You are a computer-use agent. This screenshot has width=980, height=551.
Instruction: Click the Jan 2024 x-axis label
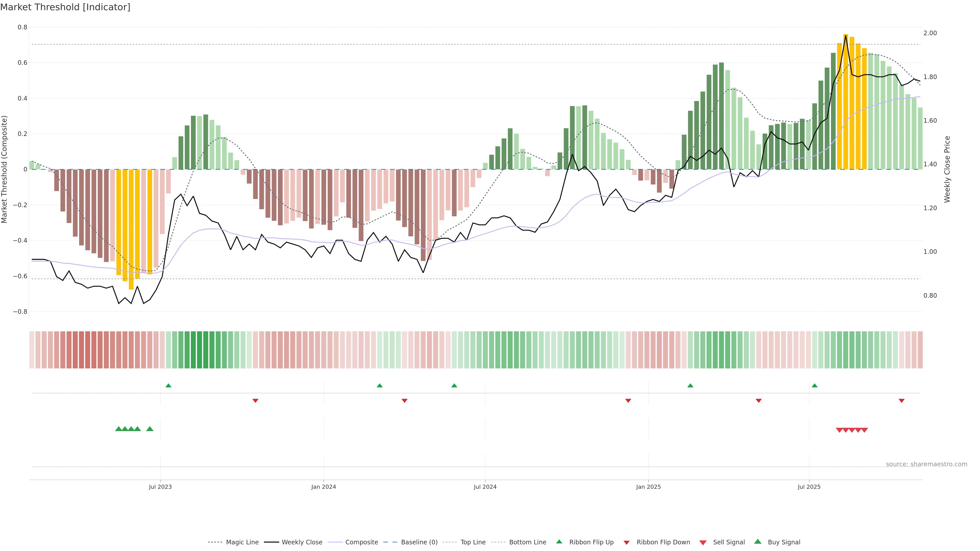point(323,487)
